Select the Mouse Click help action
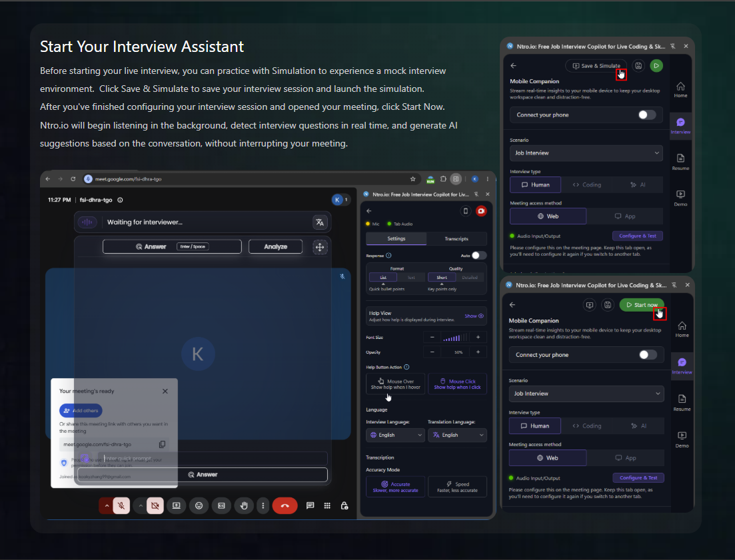Viewport: 735px width, 560px height. [x=457, y=384]
